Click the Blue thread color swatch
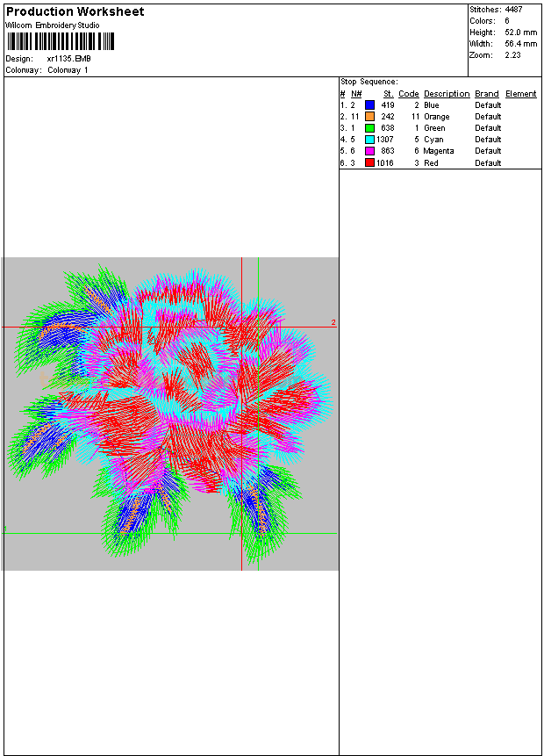The height and width of the screenshot is (756, 544). (x=369, y=104)
